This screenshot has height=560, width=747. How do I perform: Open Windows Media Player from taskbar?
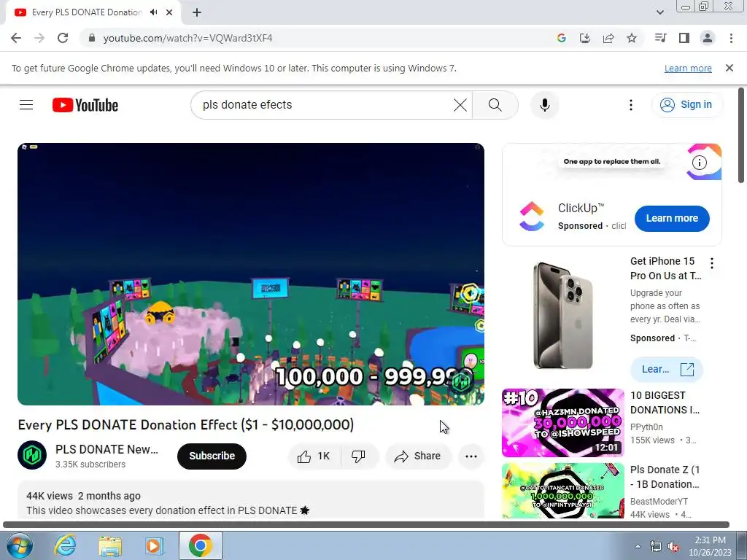(155, 545)
